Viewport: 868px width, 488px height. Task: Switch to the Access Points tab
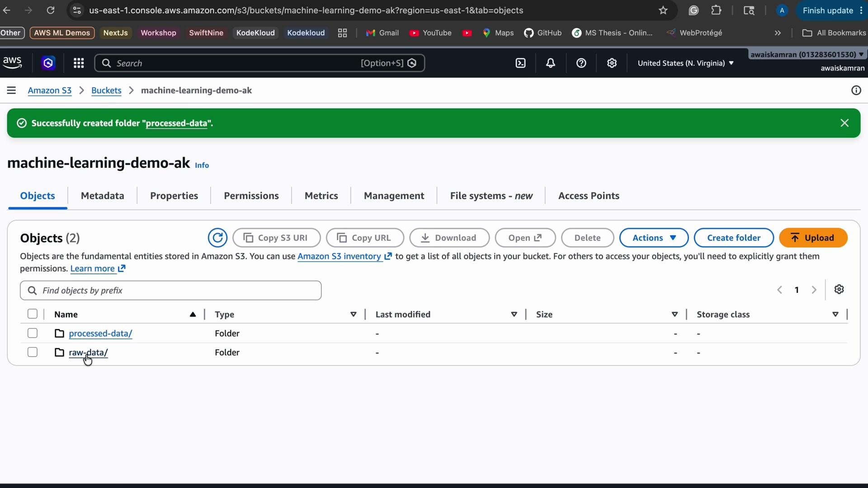[589, 196]
